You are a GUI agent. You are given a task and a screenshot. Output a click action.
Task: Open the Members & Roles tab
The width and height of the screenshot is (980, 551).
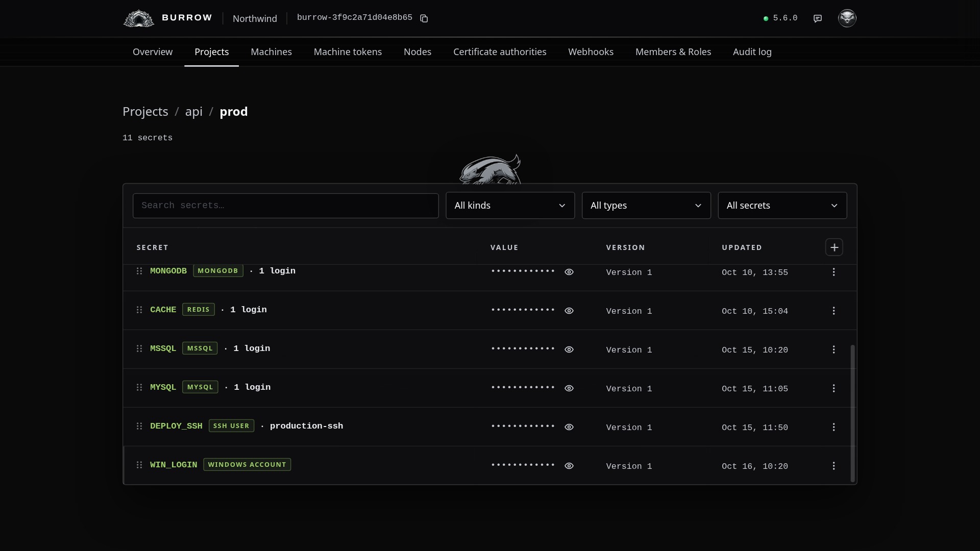pyautogui.click(x=673, y=52)
